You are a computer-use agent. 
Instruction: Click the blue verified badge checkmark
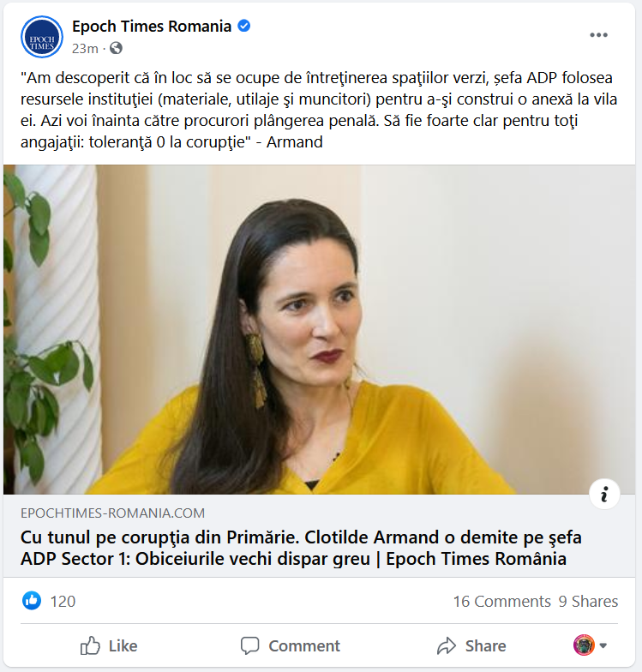[243, 26]
